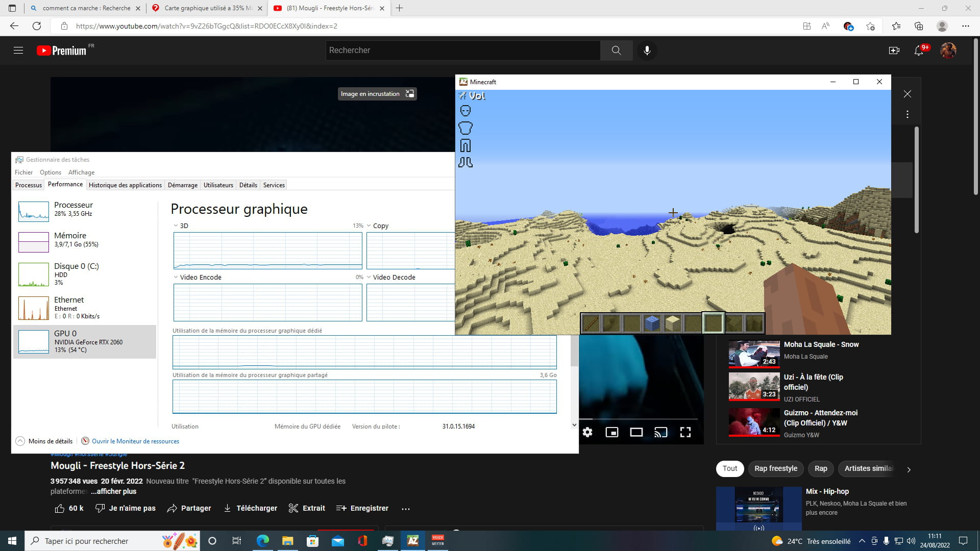The height and width of the screenshot is (551, 980).
Task: Switch to Processus tab in Task Manager
Action: click(29, 185)
